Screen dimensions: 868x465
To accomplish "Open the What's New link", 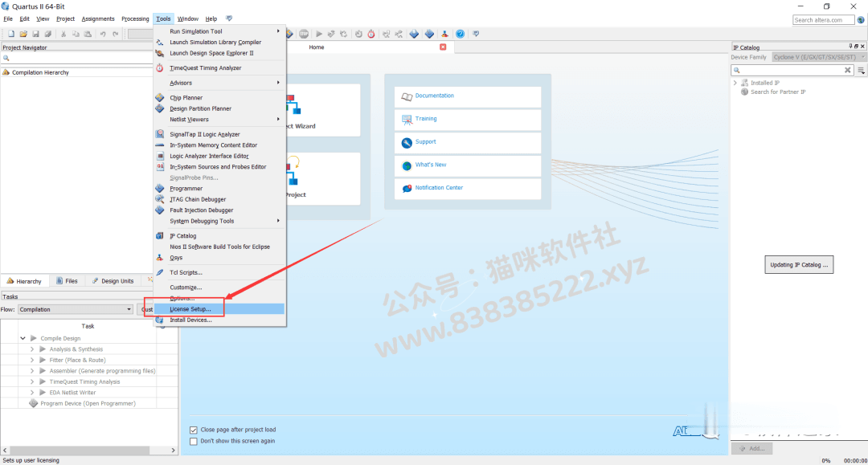I will (431, 165).
